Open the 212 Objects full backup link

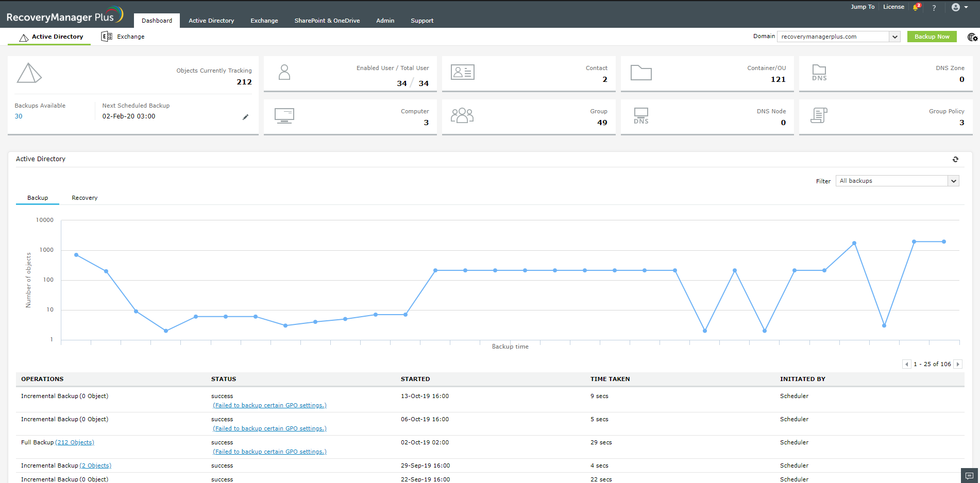pyautogui.click(x=75, y=442)
